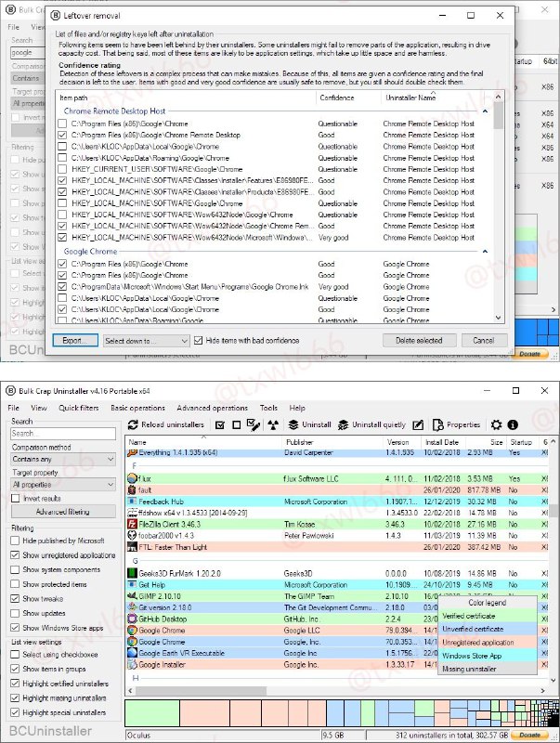Click the Google Installer icon
This screenshot has width=560, height=743.
[132, 664]
